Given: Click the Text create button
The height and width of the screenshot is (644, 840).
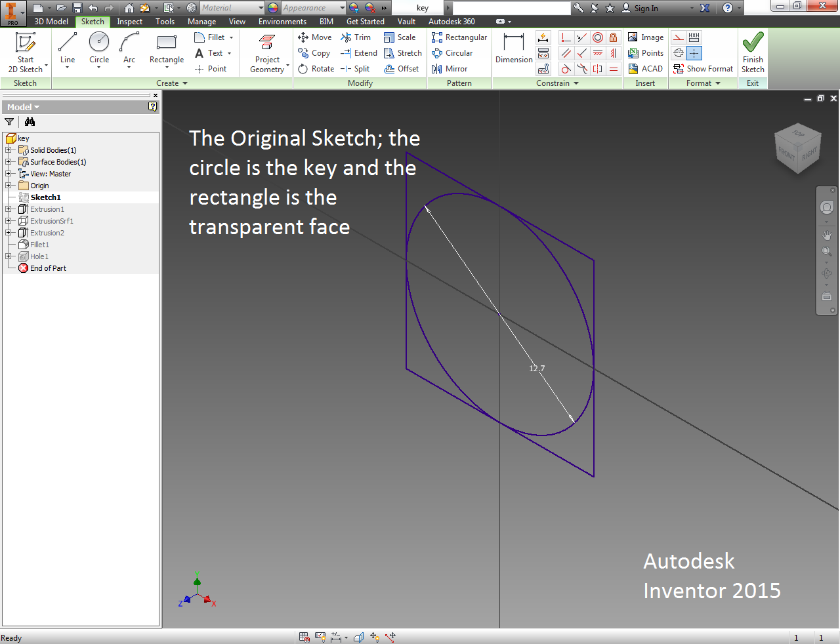Looking at the screenshot, I should [209, 53].
